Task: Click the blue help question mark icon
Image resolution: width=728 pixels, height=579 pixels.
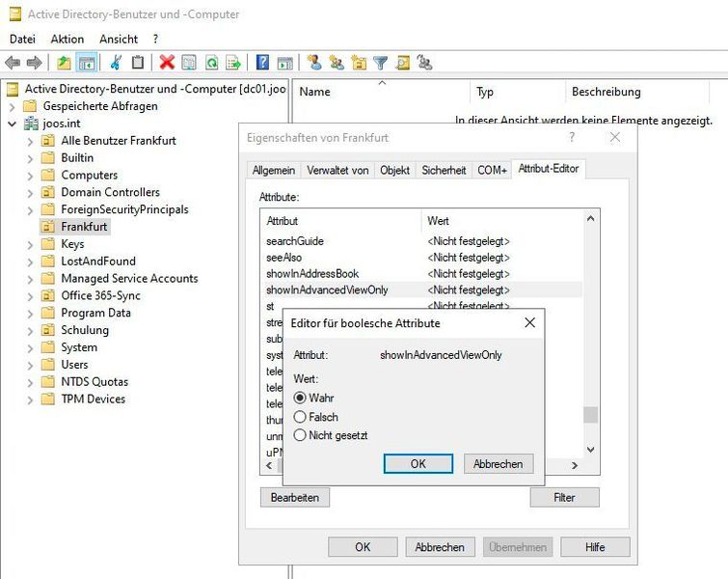Action: pyautogui.click(x=262, y=63)
